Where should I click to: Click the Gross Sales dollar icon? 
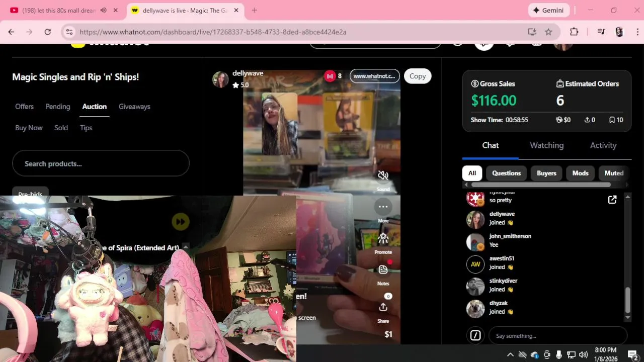coord(474,84)
